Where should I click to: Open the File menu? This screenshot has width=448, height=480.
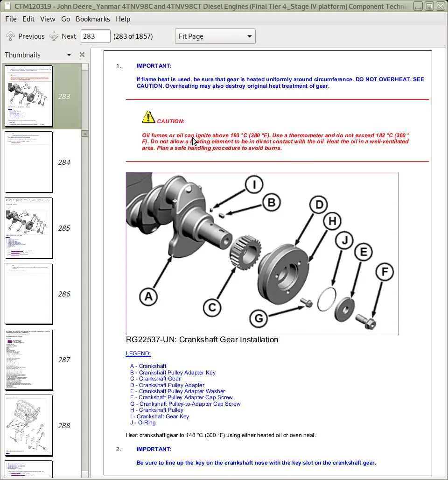11,19
